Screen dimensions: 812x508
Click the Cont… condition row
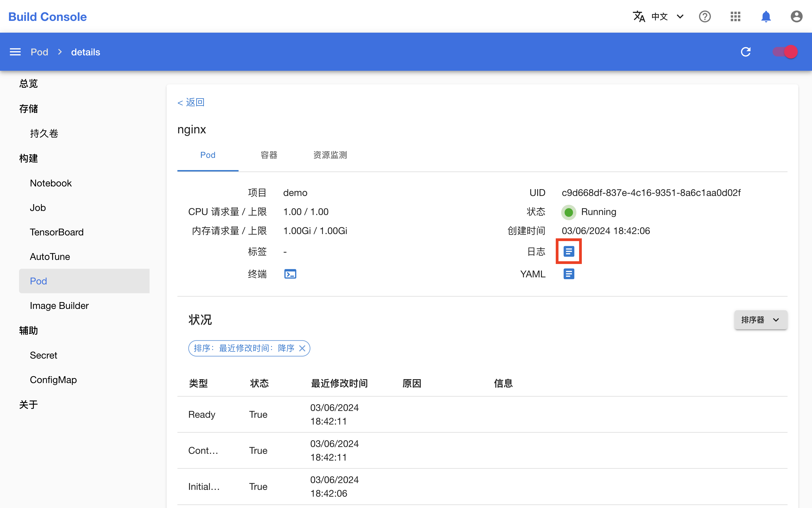(482, 451)
